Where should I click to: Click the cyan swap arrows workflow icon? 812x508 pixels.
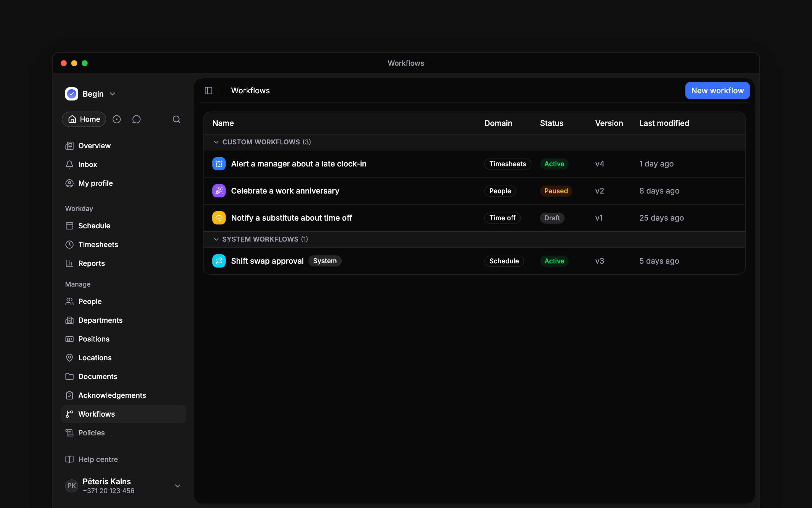(x=219, y=261)
